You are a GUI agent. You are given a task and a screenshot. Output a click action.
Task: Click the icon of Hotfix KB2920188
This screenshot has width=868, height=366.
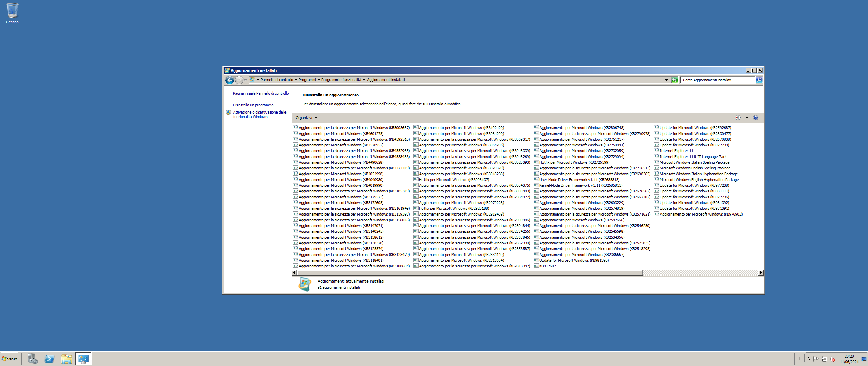416,208
